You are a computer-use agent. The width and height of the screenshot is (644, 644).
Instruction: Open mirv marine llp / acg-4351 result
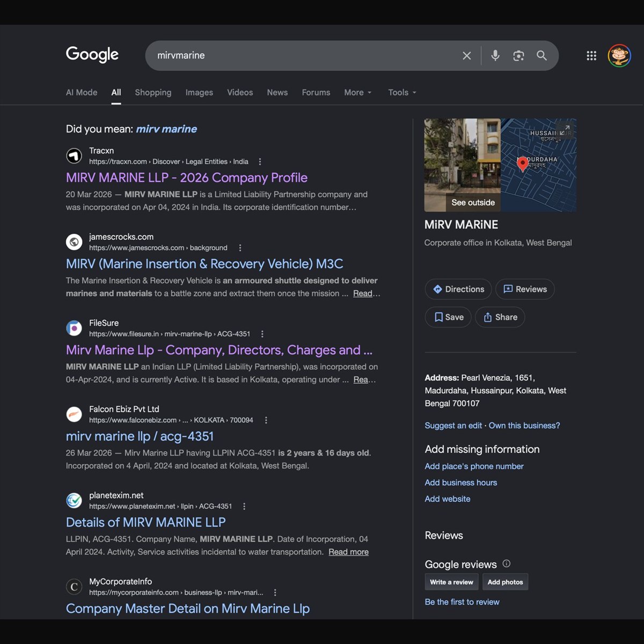pos(140,436)
